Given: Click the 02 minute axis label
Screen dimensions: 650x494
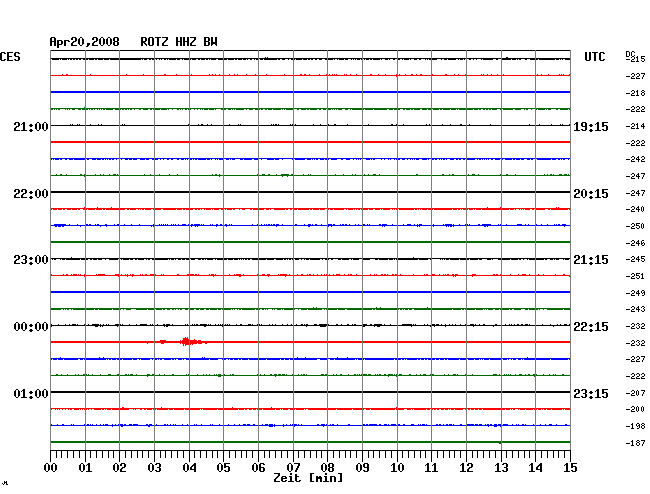Looking at the screenshot, I should tap(119, 468).
